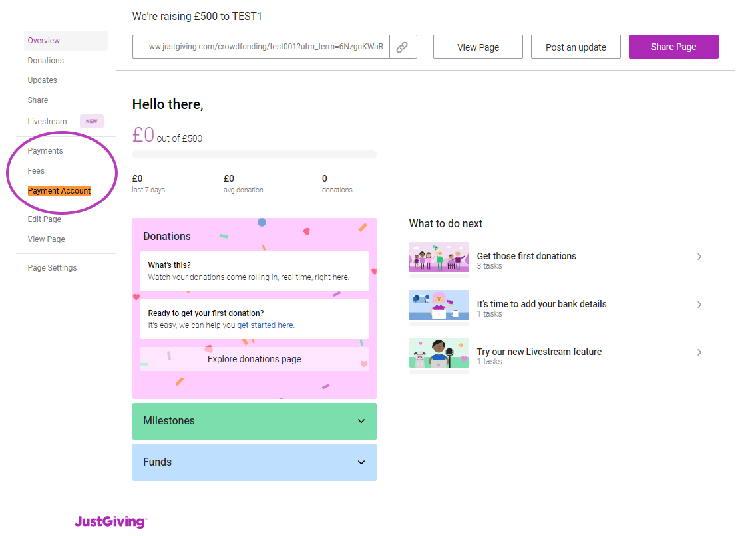Screen dimensions: 756x536
Task: Click the JustGiving logo in the footer
Action: (111, 521)
